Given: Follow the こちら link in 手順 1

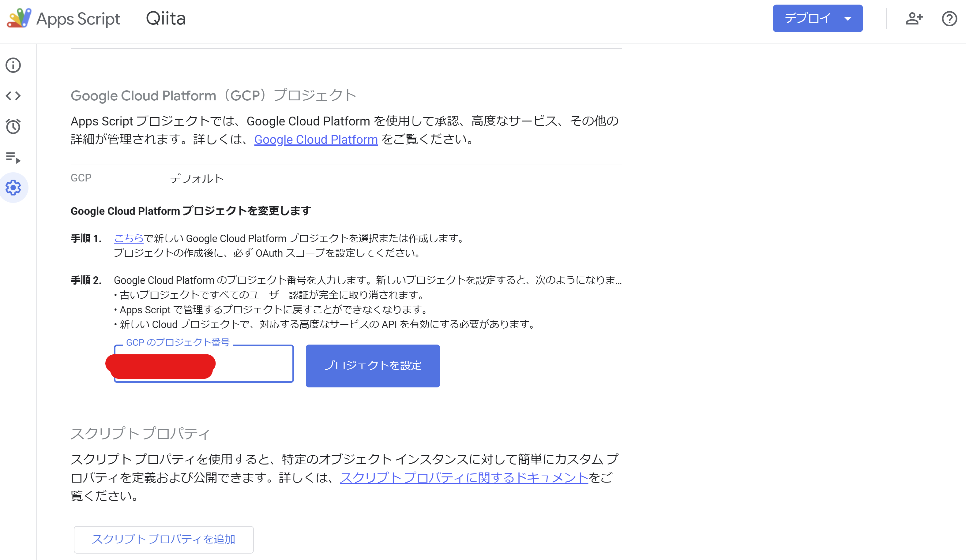Looking at the screenshot, I should (128, 238).
